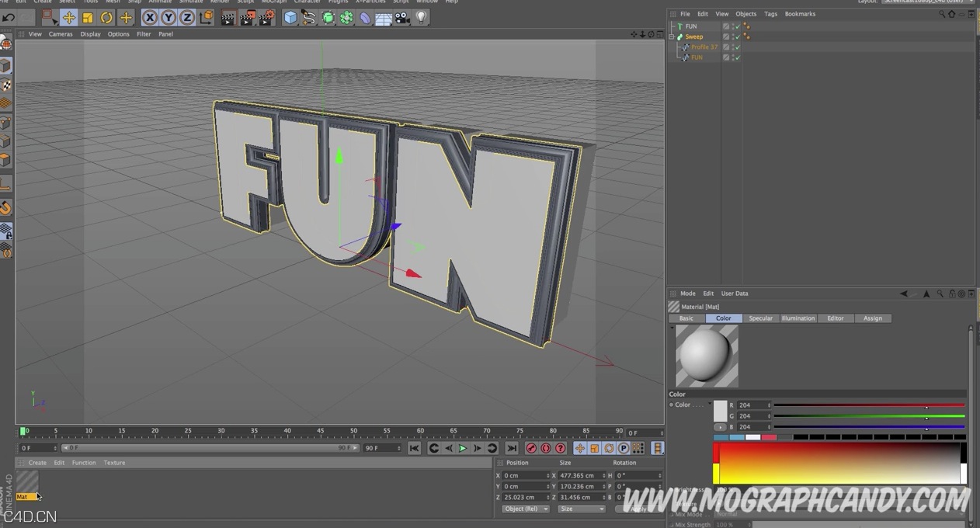
Task: Open the Object (Rel) dropdown in coordinates
Action: click(x=525, y=509)
